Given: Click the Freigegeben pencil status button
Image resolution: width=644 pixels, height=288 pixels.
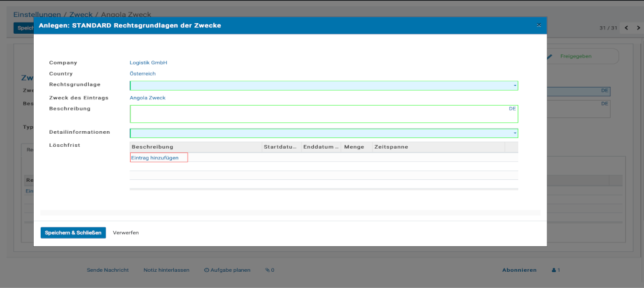Looking at the screenshot, I should pos(575,56).
